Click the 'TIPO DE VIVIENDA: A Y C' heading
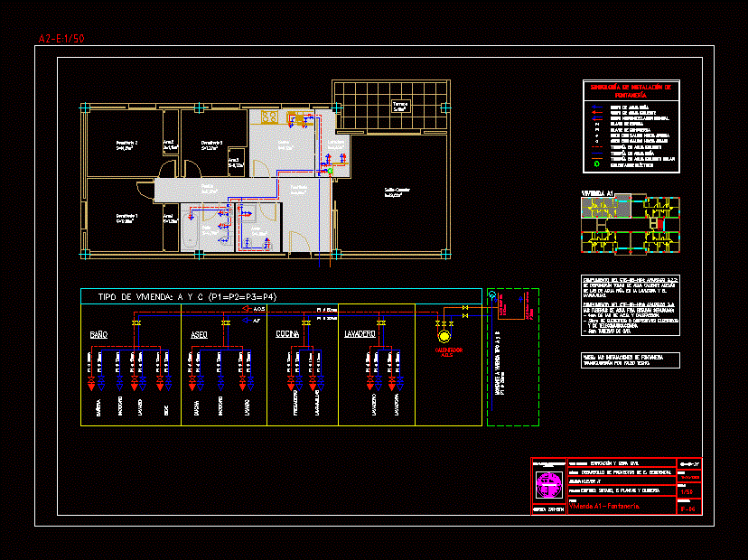748x560 pixels. (180, 296)
